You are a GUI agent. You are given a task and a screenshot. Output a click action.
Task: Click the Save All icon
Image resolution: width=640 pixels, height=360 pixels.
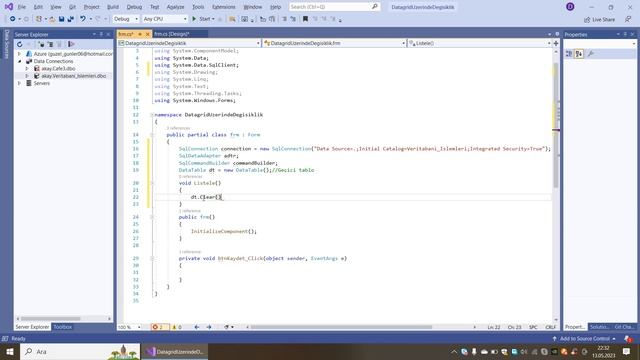pos(70,19)
